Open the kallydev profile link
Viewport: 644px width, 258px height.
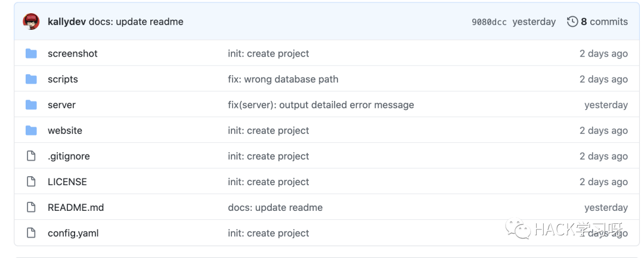[x=67, y=21]
